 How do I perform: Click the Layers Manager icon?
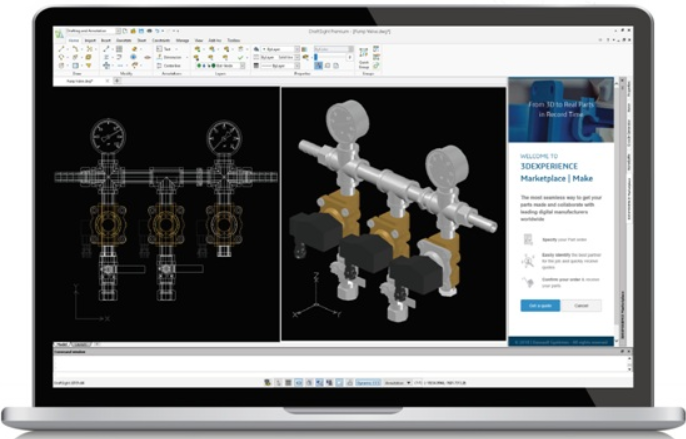197,49
